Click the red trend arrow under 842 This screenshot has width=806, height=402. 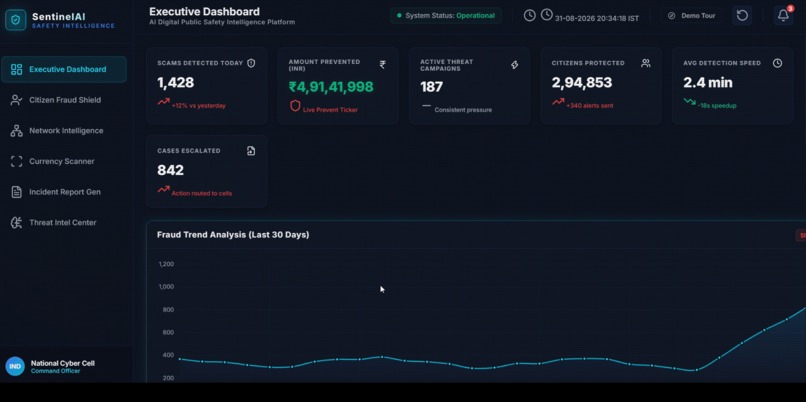coord(163,190)
